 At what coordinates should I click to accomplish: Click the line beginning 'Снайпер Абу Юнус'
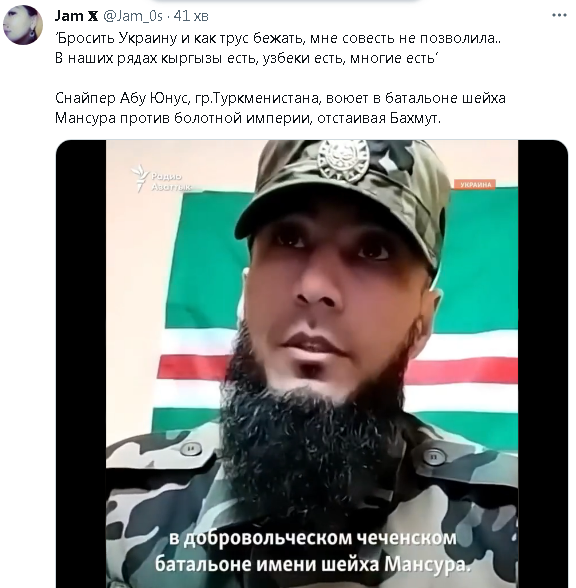[280, 98]
